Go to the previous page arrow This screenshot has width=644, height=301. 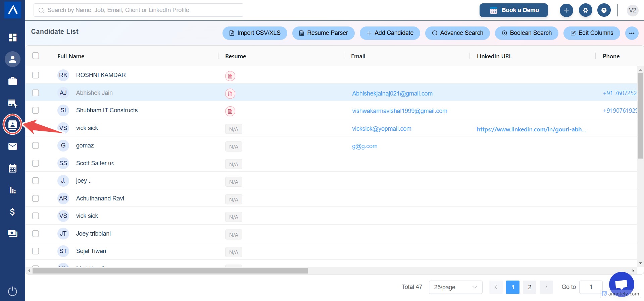click(496, 287)
